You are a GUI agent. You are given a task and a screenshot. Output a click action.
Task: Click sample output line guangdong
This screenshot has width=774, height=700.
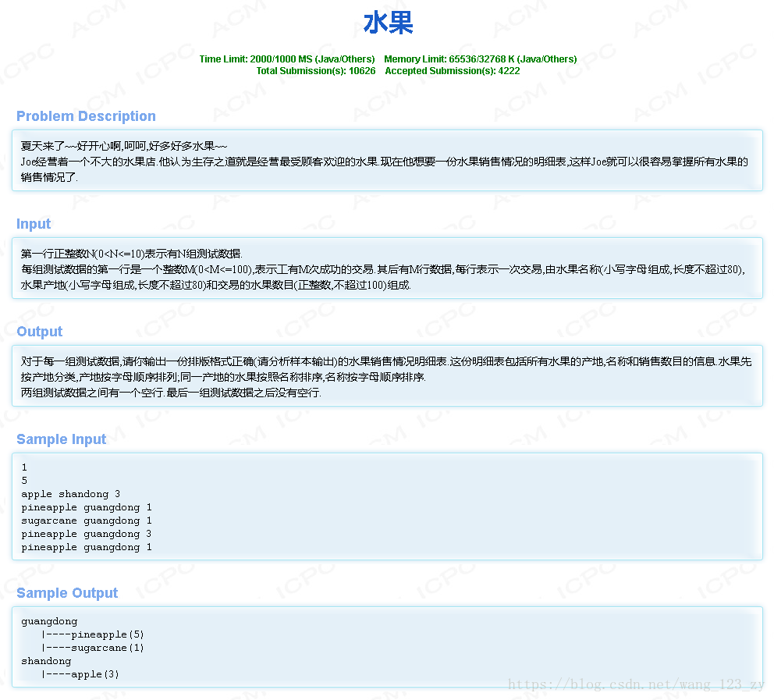[x=49, y=621]
